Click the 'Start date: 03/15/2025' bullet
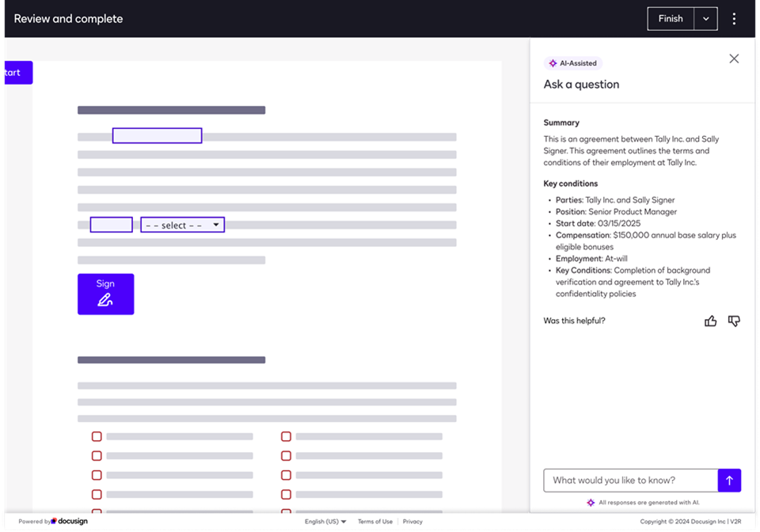Image resolution: width=760 pixels, height=532 pixels. tap(598, 223)
